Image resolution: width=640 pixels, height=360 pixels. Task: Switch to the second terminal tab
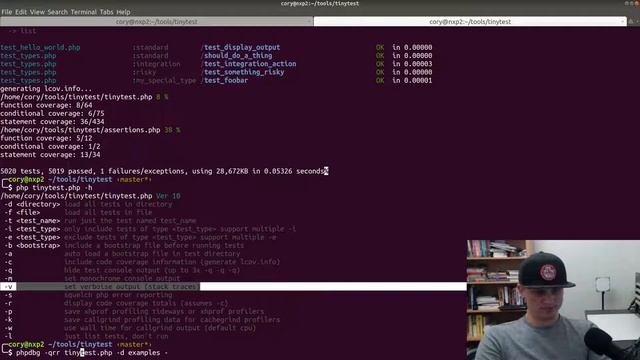tap(470, 22)
